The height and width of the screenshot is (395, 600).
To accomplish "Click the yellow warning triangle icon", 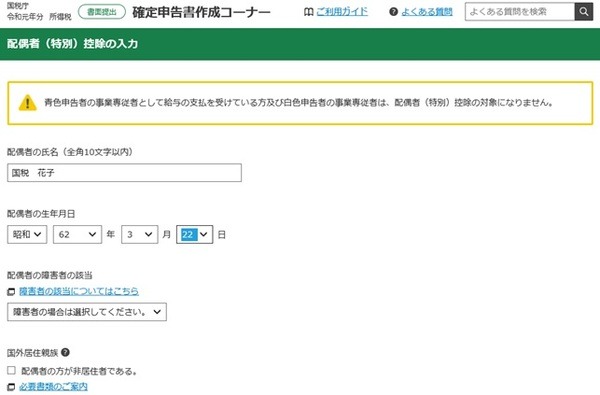I will coord(28,103).
